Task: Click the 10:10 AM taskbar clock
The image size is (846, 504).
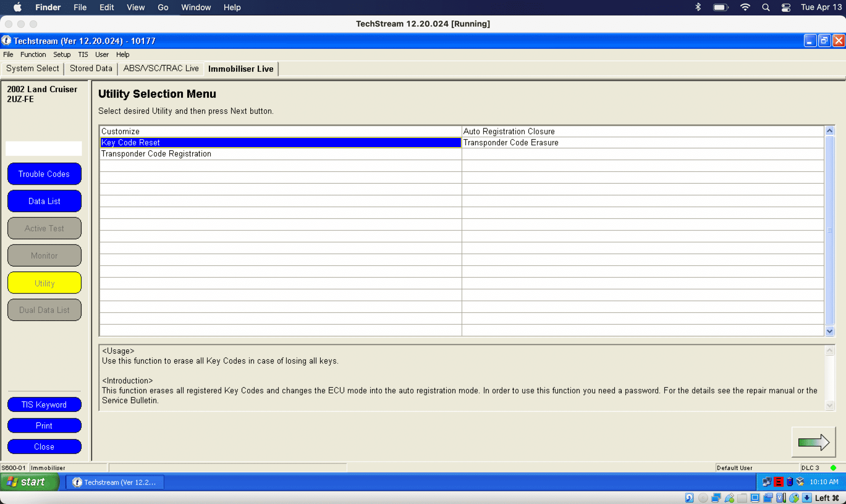Action: tap(824, 482)
